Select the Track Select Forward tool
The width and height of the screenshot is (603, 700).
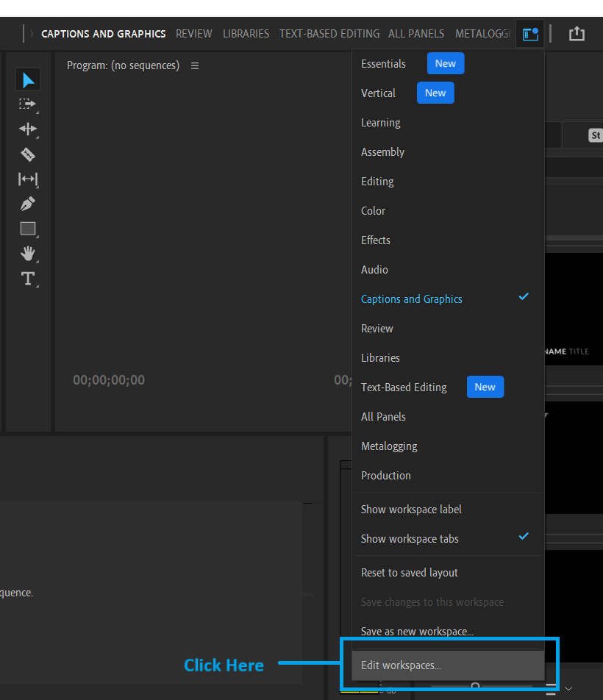(x=27, y=105)
